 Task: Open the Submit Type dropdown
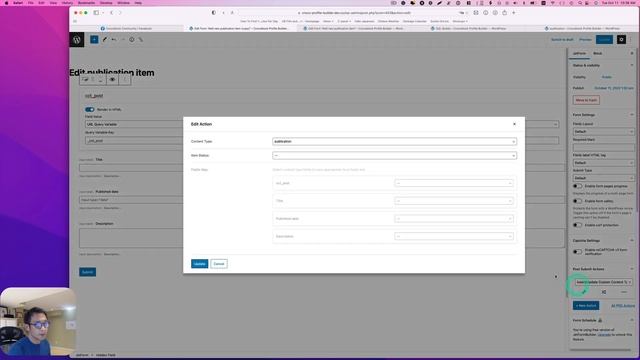pyautogui.click(x=603, y=178)
